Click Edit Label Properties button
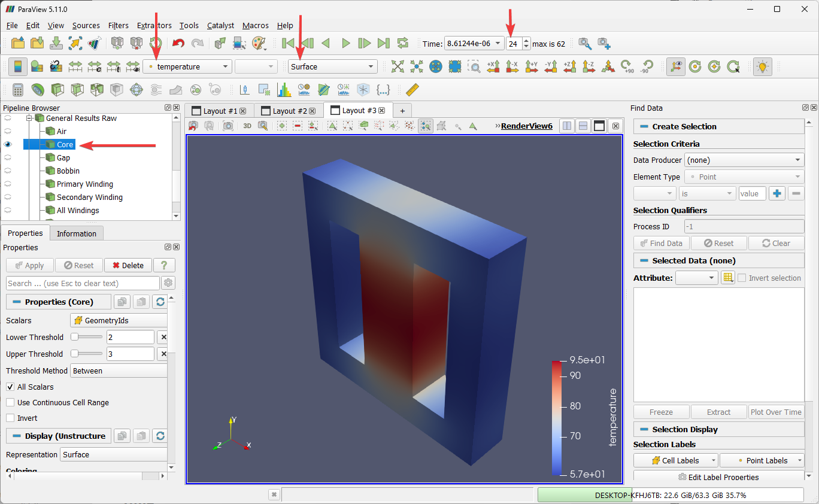This screenshot has height=504, width=819. (718, 477)
